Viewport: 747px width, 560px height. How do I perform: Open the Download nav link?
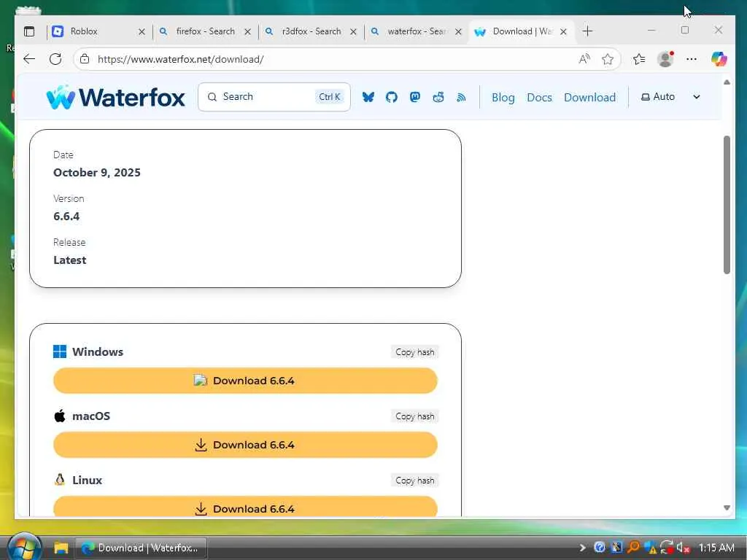(x=589, y=97)
